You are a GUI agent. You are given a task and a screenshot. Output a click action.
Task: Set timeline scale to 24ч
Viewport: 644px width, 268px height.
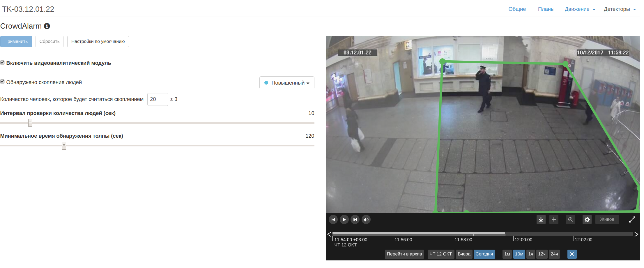coord(554,254)
